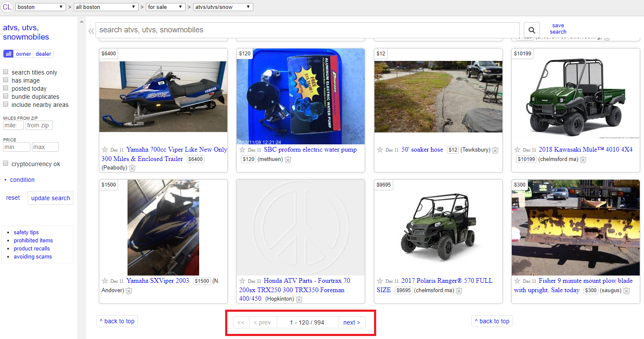
Task: Click the min price field
Action: (17, 147)
